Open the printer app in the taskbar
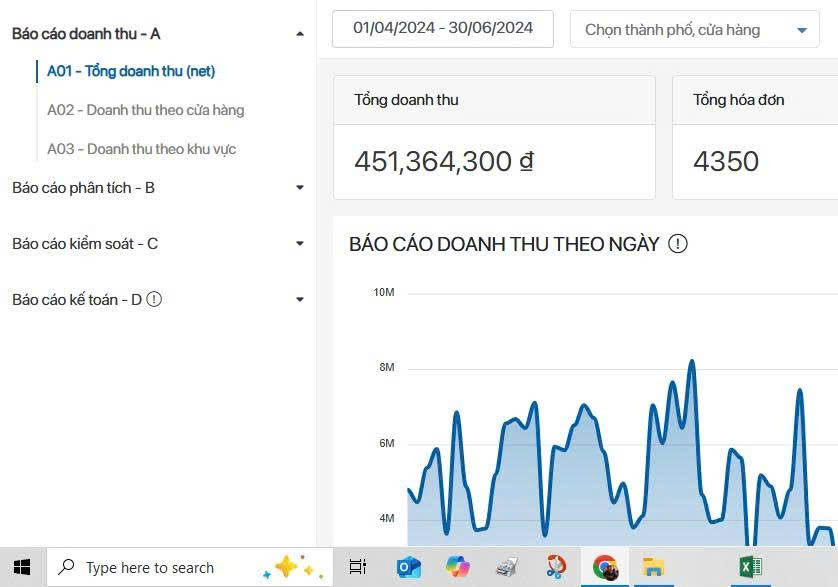Image resolution: width=838 pixels, height=587 pixels. coord(507,567)
